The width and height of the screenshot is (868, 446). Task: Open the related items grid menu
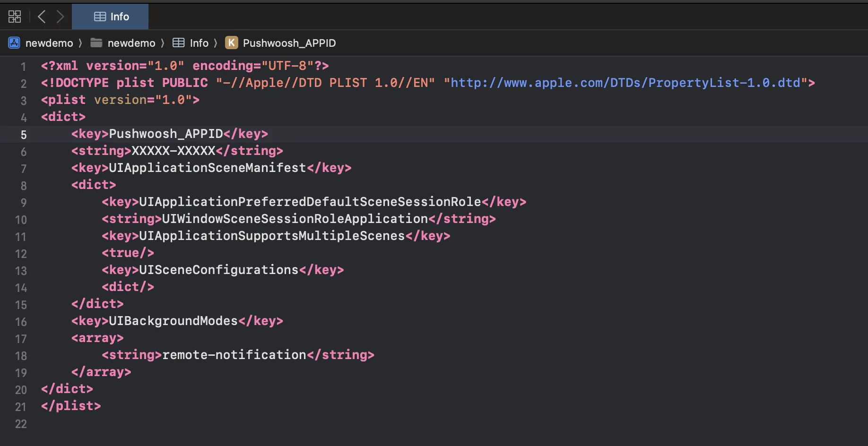click(15, 17)
